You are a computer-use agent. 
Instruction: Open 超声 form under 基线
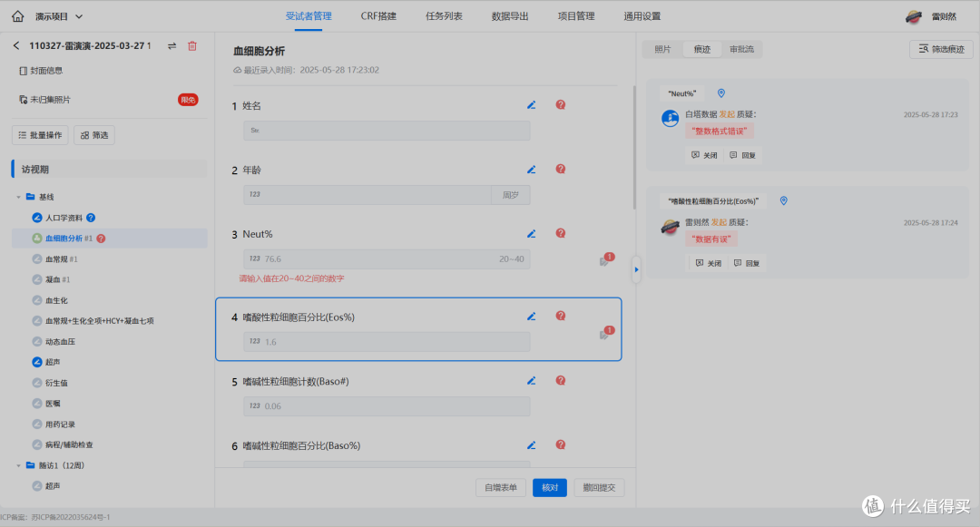pos(53,362)
